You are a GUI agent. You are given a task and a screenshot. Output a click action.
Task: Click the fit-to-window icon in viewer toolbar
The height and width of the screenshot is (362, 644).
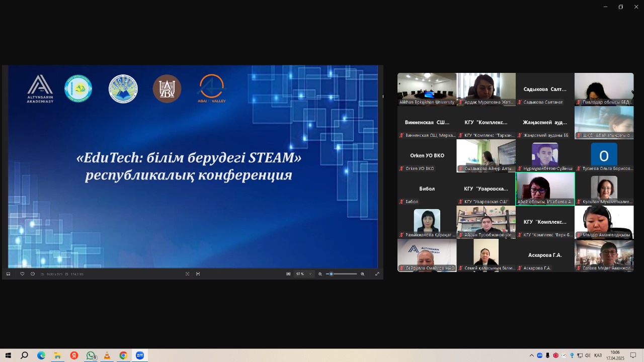pyautogui.click(x=187, y=274)
